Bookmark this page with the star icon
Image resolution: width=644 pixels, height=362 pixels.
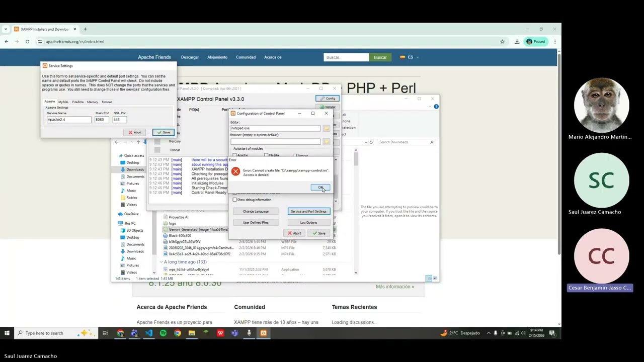click(502, 42)
